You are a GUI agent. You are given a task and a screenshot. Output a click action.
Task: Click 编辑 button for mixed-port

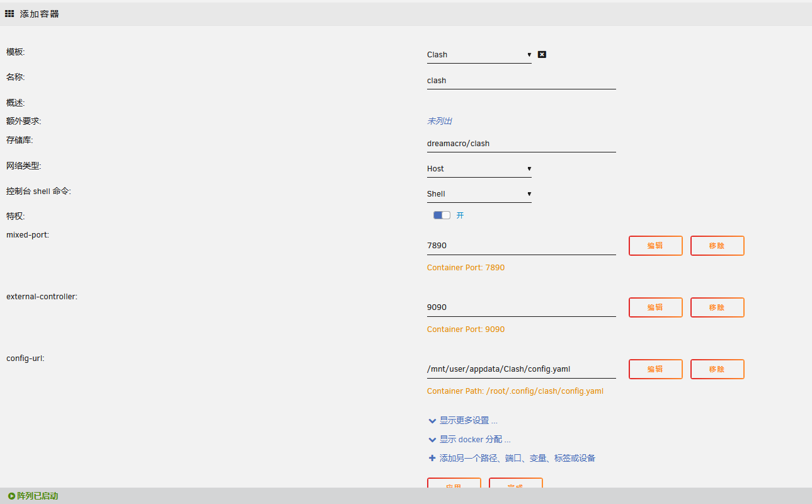point(655,246)
